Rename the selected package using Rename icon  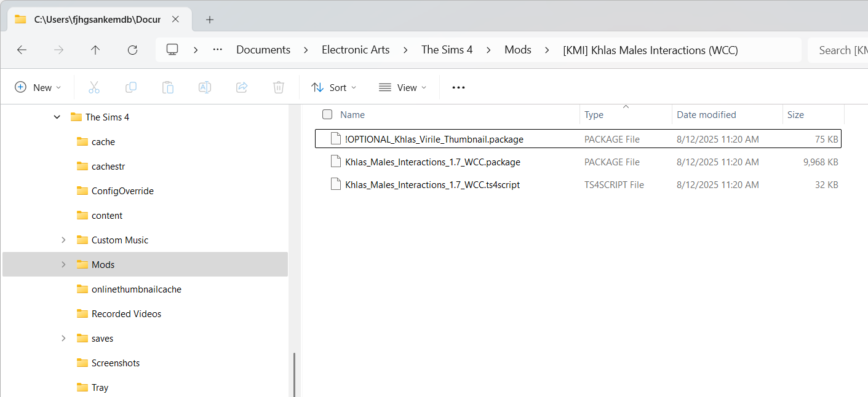204,87
